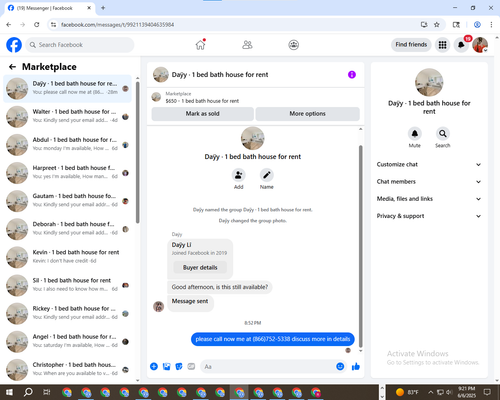Expand the Customize chat section
500x400 pixels.
pos(429,164)
